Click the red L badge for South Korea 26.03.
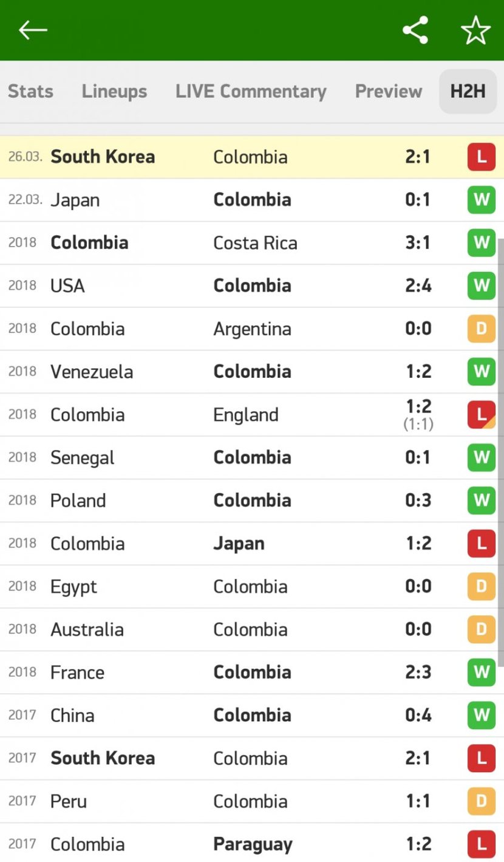Viewport: 504px width, 862px height. pos(482,157)
